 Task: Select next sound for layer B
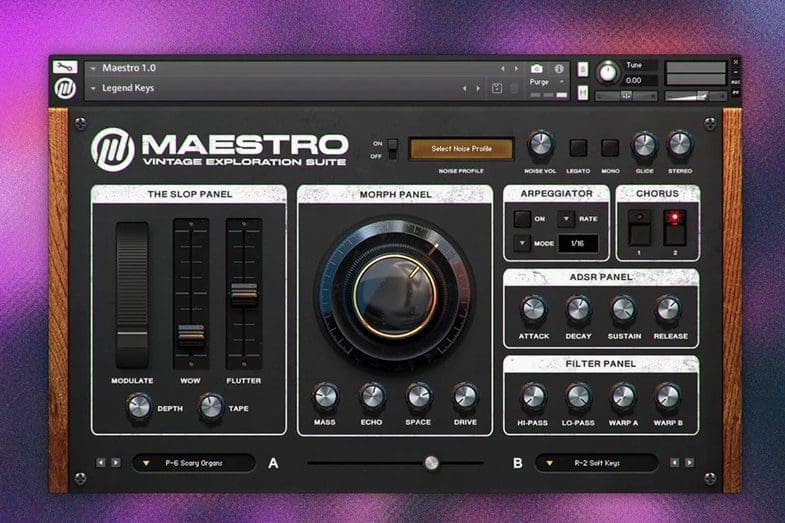(x=689, y=463)
